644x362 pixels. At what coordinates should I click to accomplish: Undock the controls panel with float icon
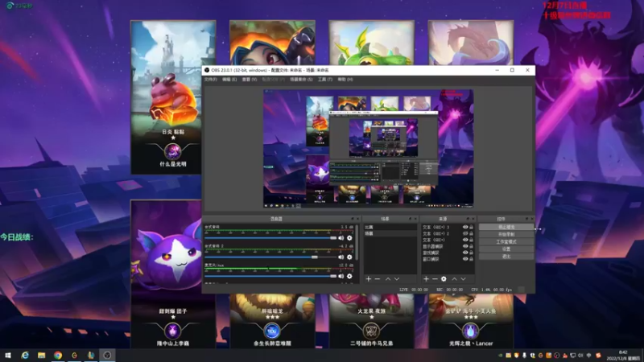pos(526,219)
